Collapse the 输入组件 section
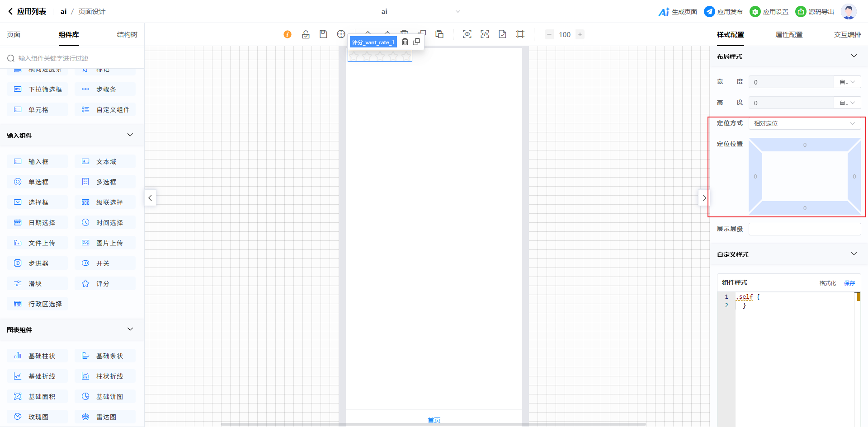 [130, 135]
